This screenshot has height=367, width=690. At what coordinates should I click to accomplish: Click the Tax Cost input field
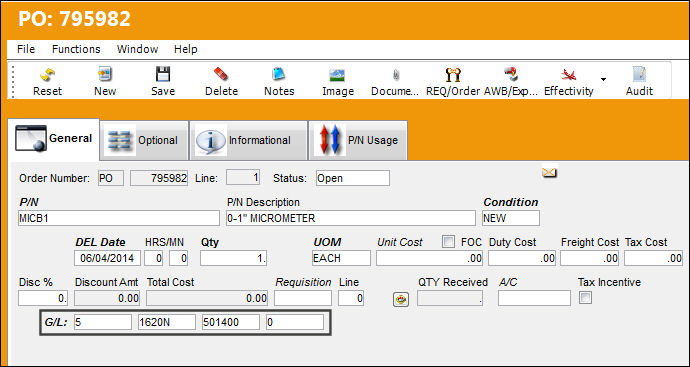(x=653, y=258)
